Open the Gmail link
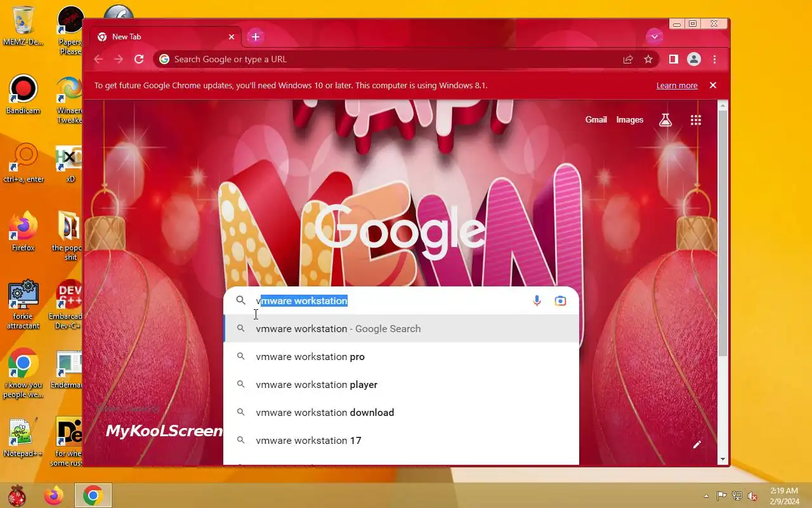812x508 pixels. 596,119
